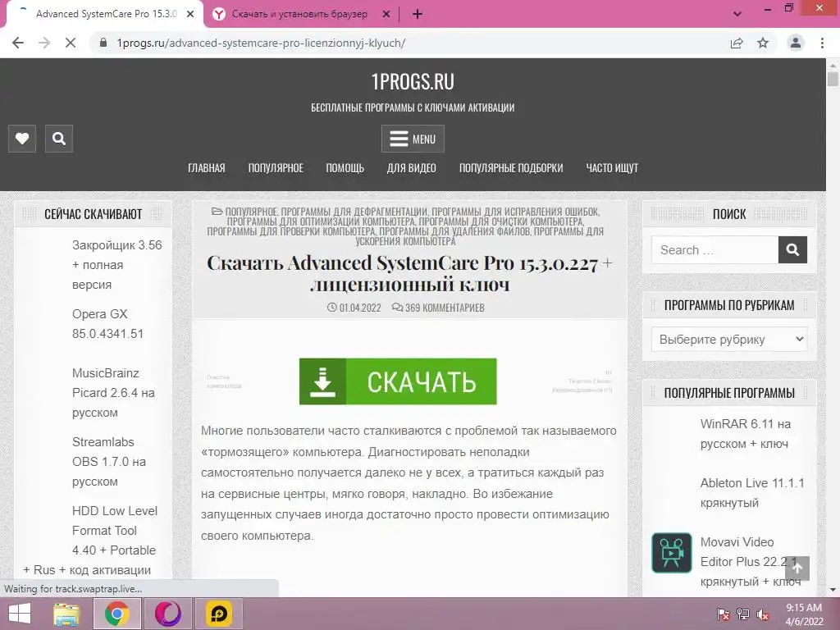Open Opera GX from the taskbar
Screen dimensions: 840x630
(167, 614)
